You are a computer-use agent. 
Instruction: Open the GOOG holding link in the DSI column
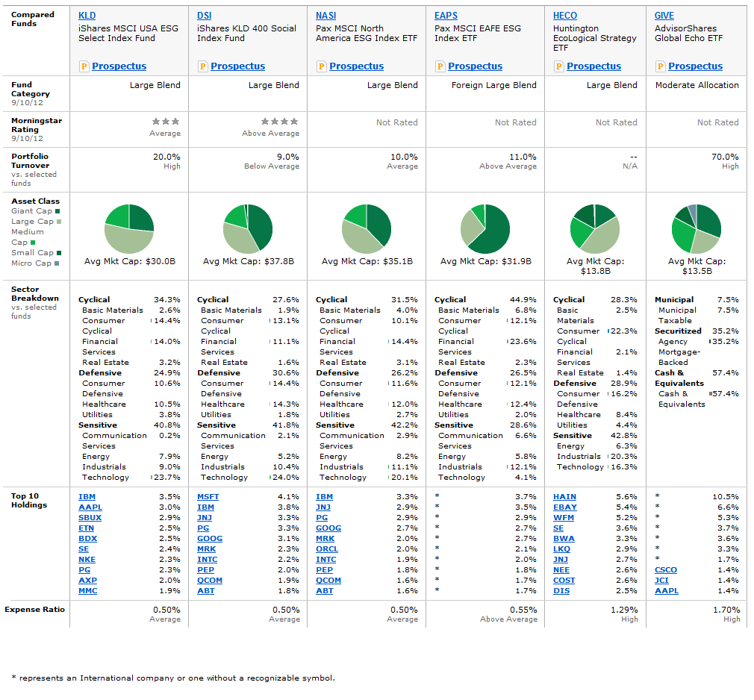pos(210,539)
